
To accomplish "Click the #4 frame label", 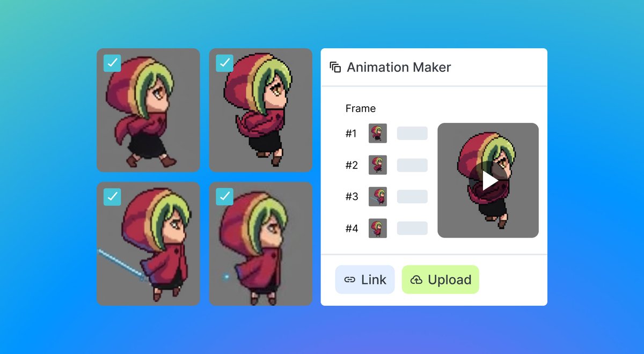I will 352,228.
